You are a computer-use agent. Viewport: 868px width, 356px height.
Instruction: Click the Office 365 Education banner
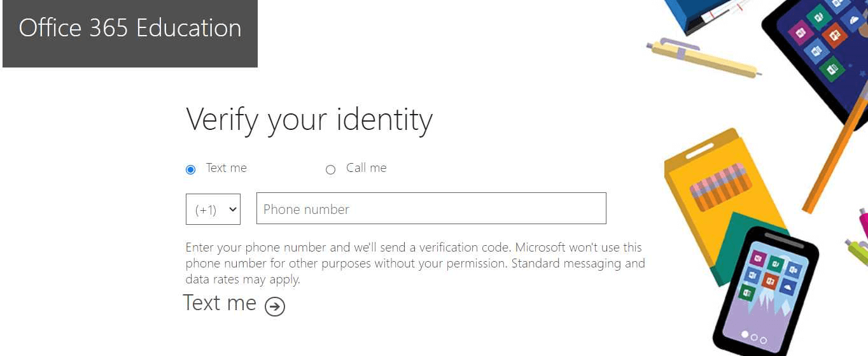click(x=130, y=33)
